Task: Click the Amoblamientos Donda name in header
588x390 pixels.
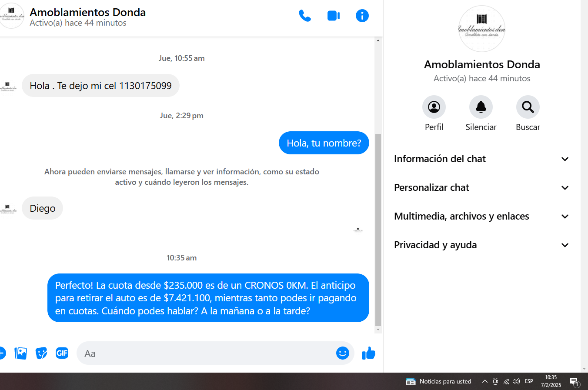Action: (88, 12)
